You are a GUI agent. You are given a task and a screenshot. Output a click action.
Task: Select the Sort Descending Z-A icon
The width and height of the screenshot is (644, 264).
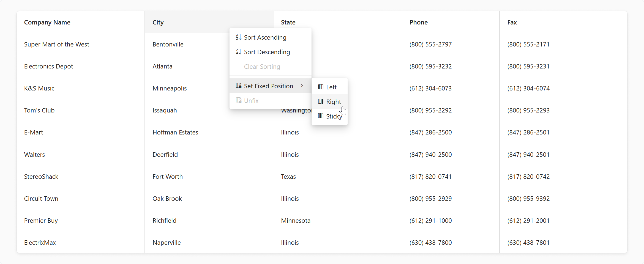click(x=238, y=51)
